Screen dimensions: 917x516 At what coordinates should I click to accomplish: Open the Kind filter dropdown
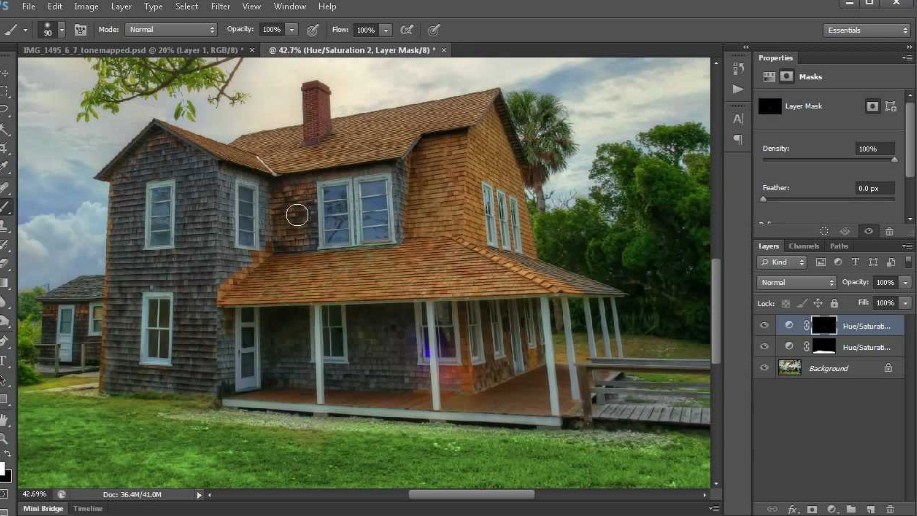click(x=782, y=262)
